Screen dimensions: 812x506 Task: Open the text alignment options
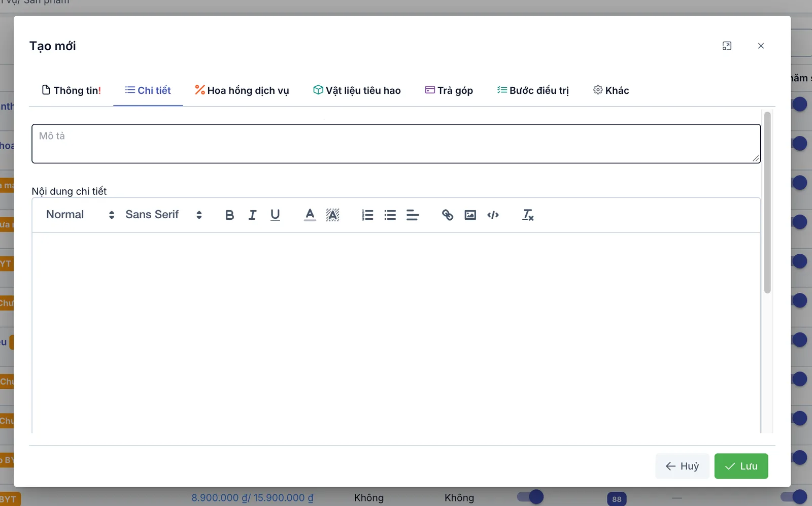[x=413, y=215]
